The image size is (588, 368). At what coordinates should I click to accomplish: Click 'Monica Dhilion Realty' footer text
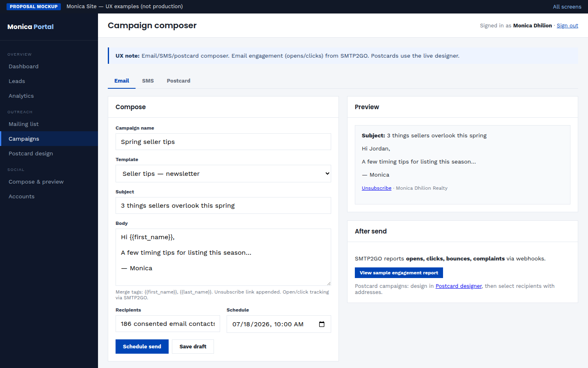point(422,188)
